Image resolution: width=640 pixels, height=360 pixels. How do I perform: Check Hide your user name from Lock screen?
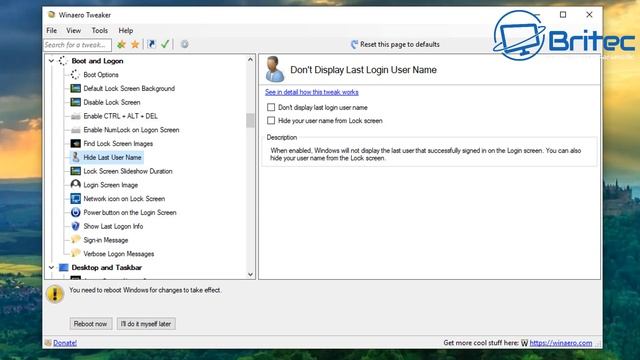tap(271, 120)
